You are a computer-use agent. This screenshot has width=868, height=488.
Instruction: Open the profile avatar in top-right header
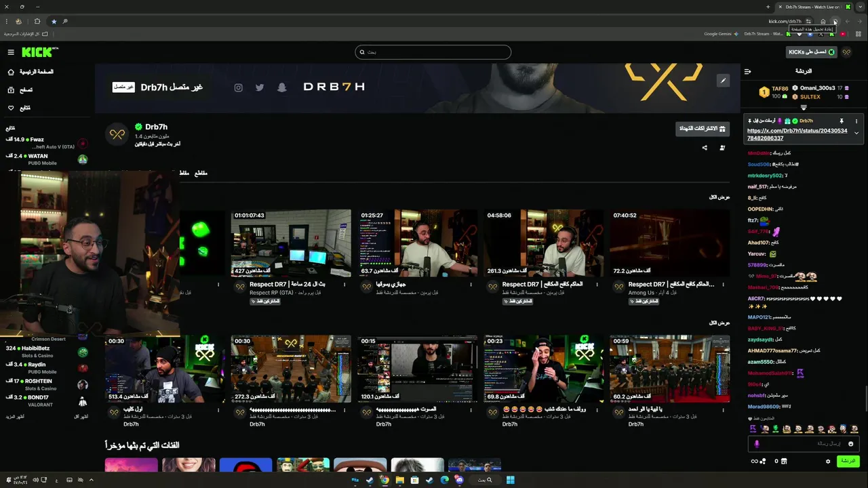point(846,52)
